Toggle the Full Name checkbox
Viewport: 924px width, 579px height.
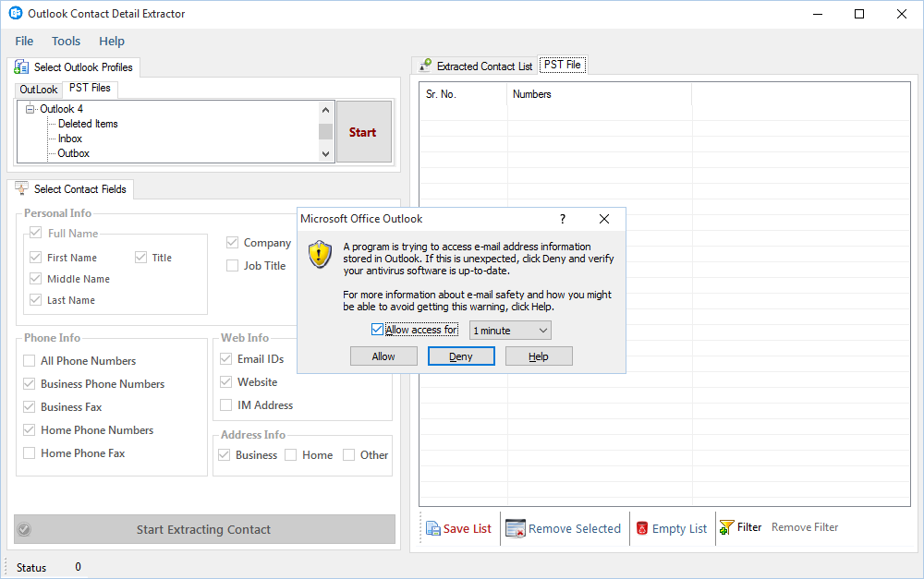tap(35, 233)
